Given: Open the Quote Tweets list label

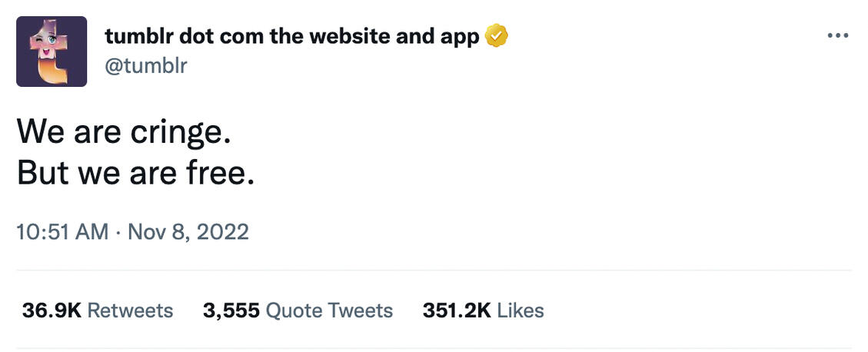Looking at the screenshot, I should (x=329, y=310).
